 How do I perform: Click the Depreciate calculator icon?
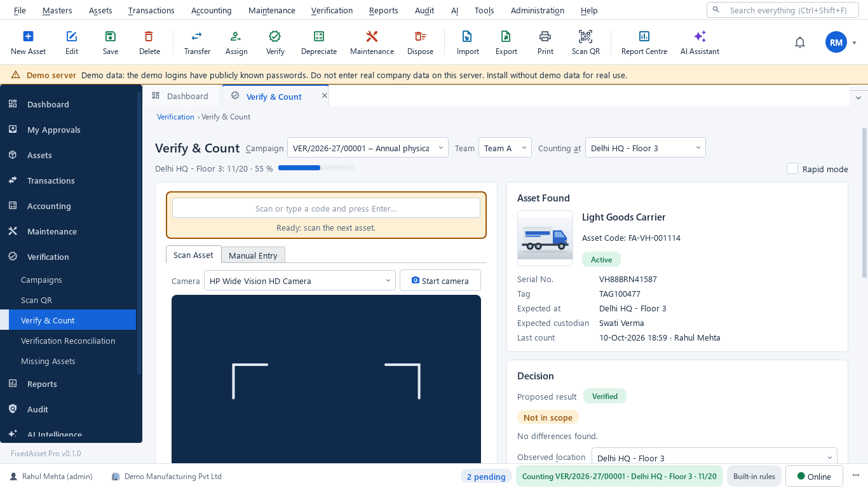click(x=319, y=36)
